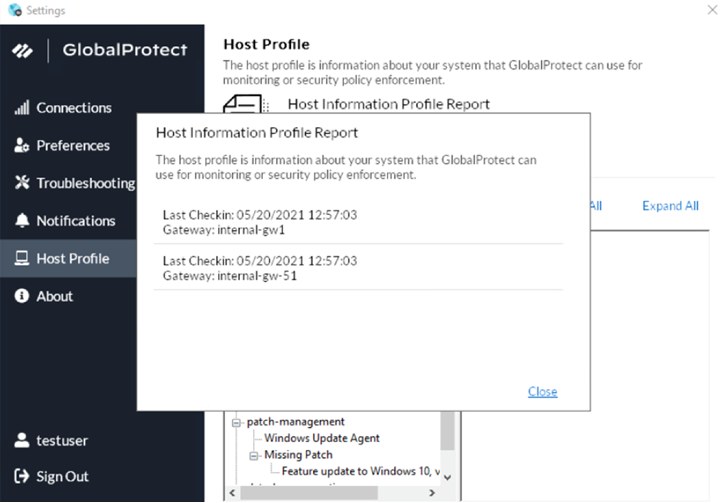Click the About info icon
The height and width of the screenshot is (503, 720).
pos(21,296)
